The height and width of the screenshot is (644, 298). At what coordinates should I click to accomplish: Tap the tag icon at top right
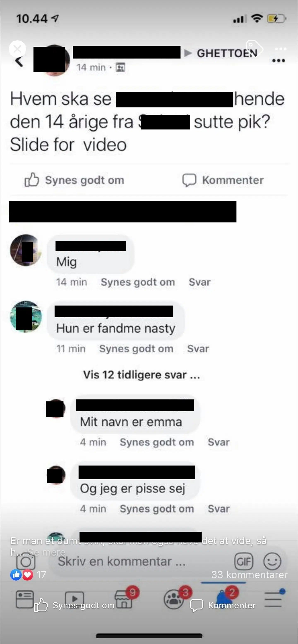coord(254,48)
